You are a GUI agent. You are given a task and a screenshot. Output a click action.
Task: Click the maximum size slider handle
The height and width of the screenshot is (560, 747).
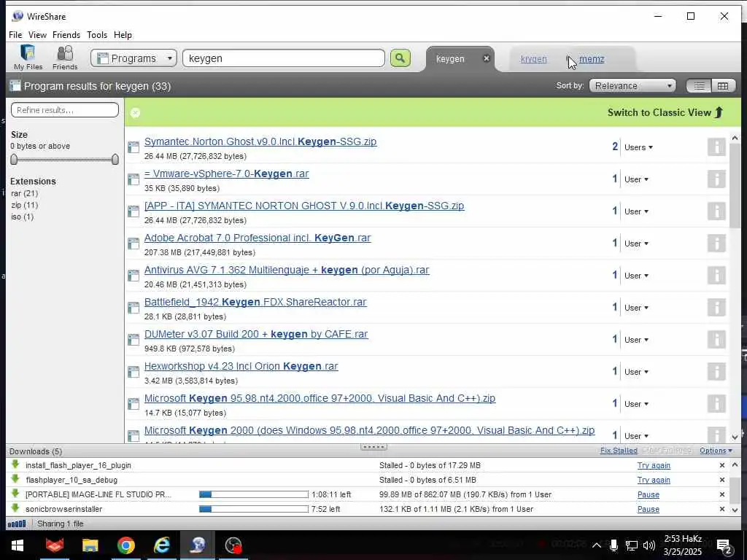point(115,160)
